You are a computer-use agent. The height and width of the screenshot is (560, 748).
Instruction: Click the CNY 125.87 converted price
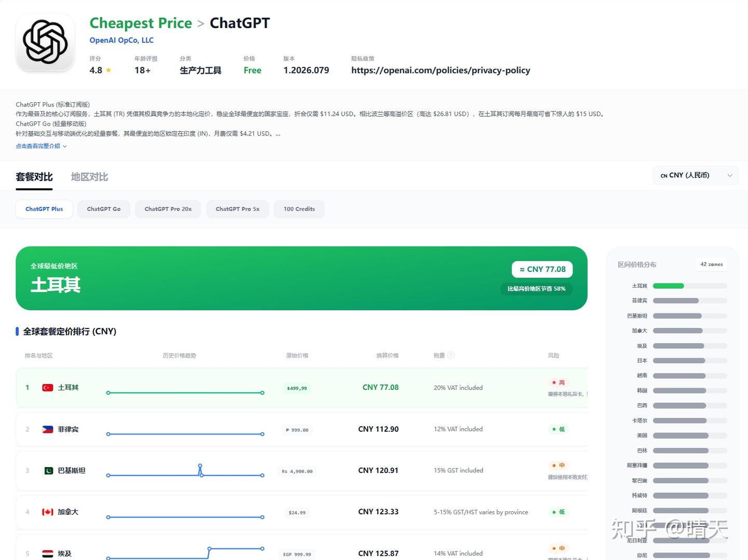(378, 554)
